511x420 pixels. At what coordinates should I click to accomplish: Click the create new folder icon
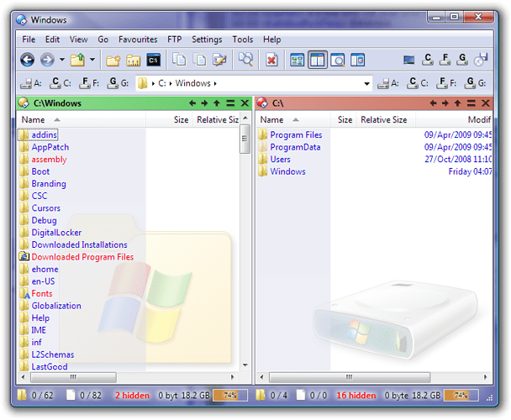113,60
